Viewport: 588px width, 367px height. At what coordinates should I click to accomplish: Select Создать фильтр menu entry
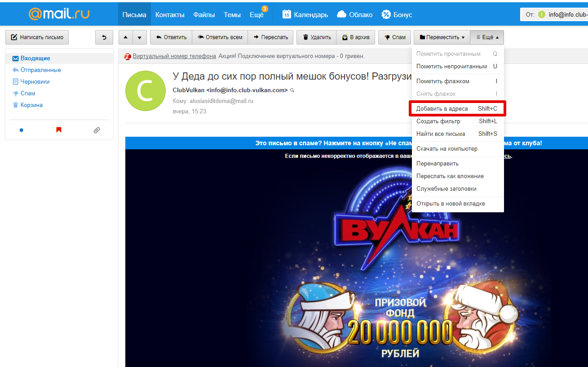(458, 121)
